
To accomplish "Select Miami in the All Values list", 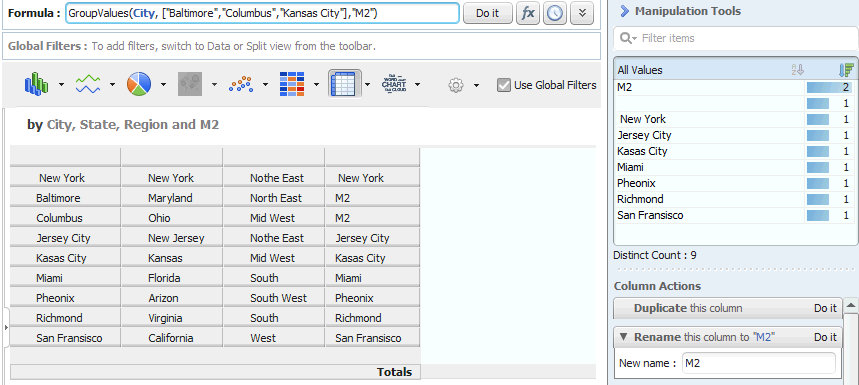I will tap(735, 167).
